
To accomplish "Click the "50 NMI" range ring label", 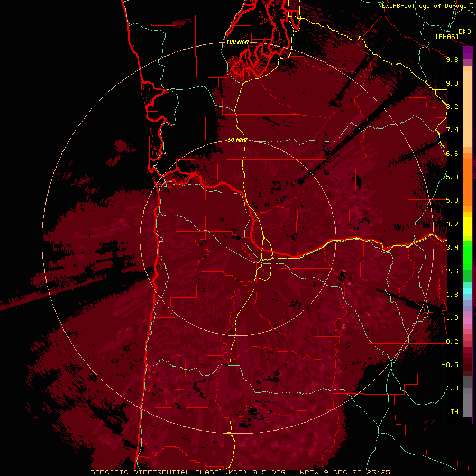I will [x=237, y=140].
